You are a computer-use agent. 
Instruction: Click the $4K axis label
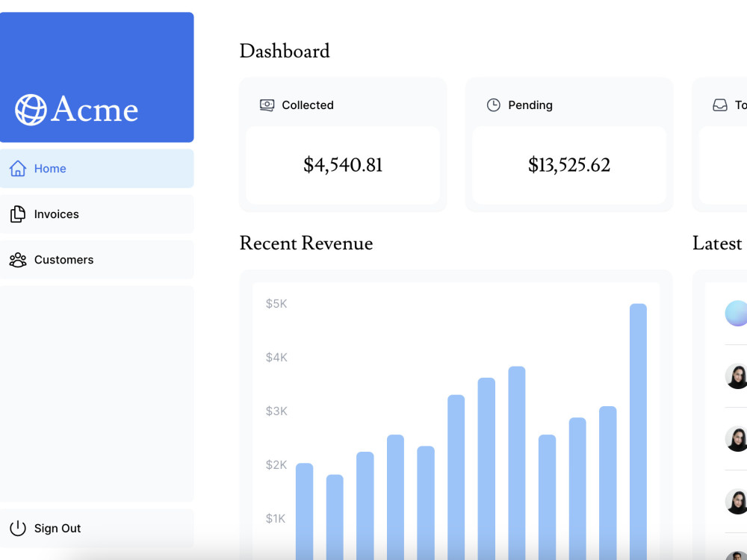coord(276,358)
